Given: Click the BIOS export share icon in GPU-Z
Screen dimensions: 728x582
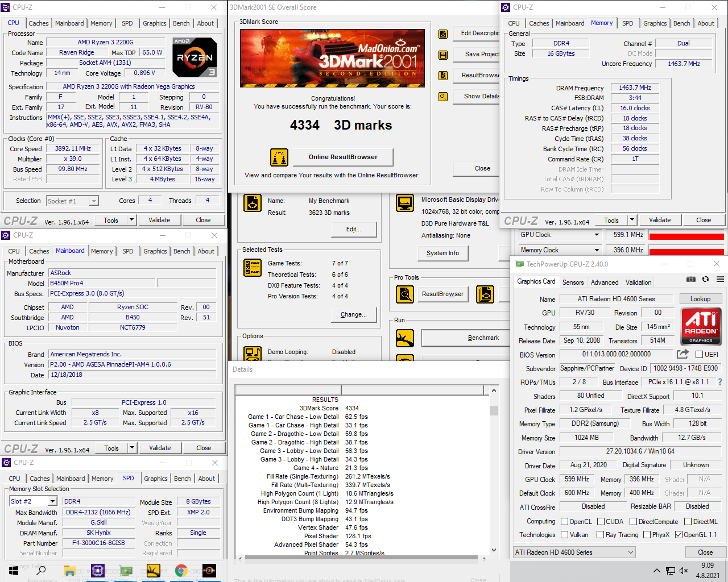Looking at the screenshot, I should (x=682, y=354).
